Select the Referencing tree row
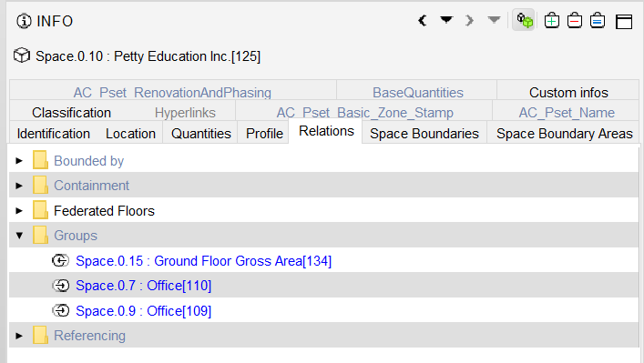 click(x=323, y=336)
